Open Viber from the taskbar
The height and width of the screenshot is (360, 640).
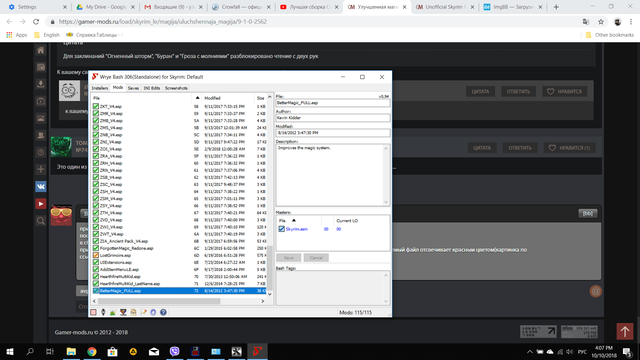coord(174,351)
